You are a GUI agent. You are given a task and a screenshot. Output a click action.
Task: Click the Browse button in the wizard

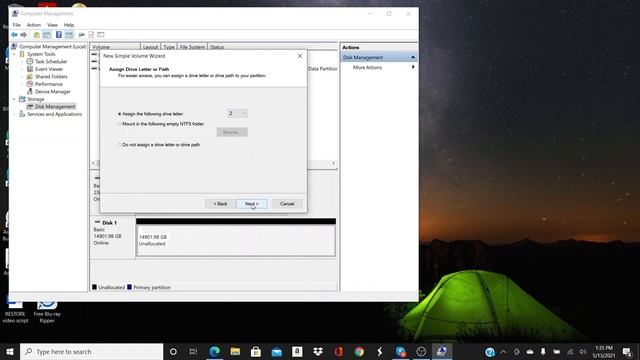coord(232,132)
